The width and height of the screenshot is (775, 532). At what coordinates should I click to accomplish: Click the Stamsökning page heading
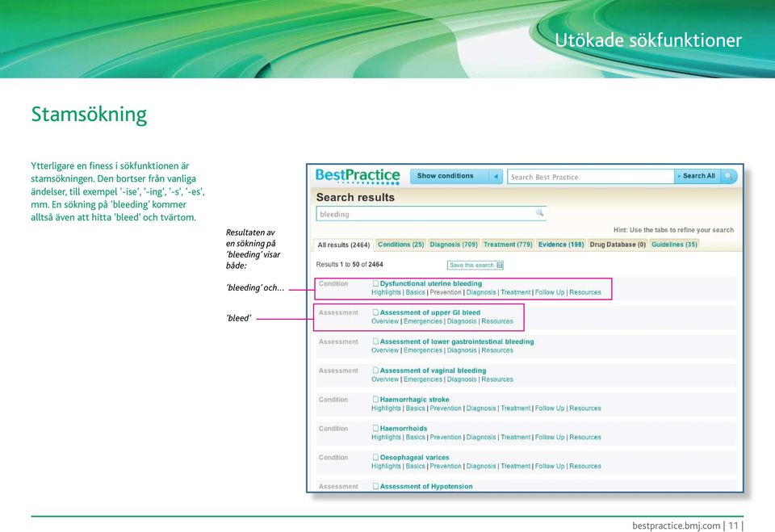89,114
